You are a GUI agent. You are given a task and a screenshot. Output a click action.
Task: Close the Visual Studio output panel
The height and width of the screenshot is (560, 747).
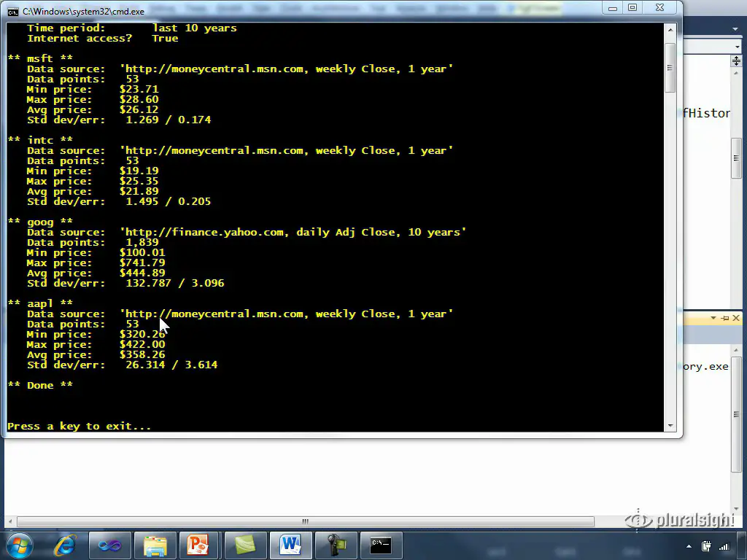[x=736, y=318]
